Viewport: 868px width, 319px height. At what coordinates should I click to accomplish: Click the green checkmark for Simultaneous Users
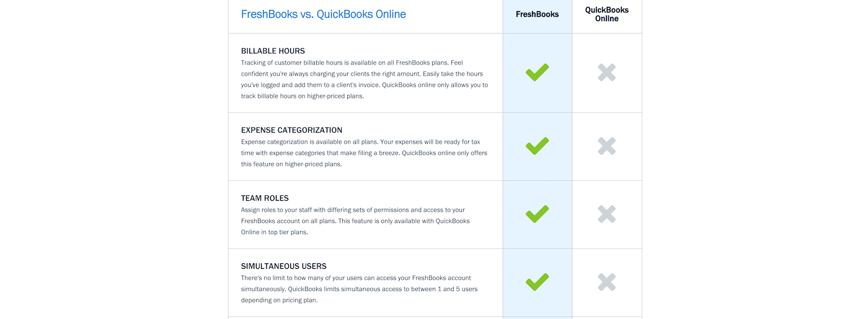click(x=537, y=282)
